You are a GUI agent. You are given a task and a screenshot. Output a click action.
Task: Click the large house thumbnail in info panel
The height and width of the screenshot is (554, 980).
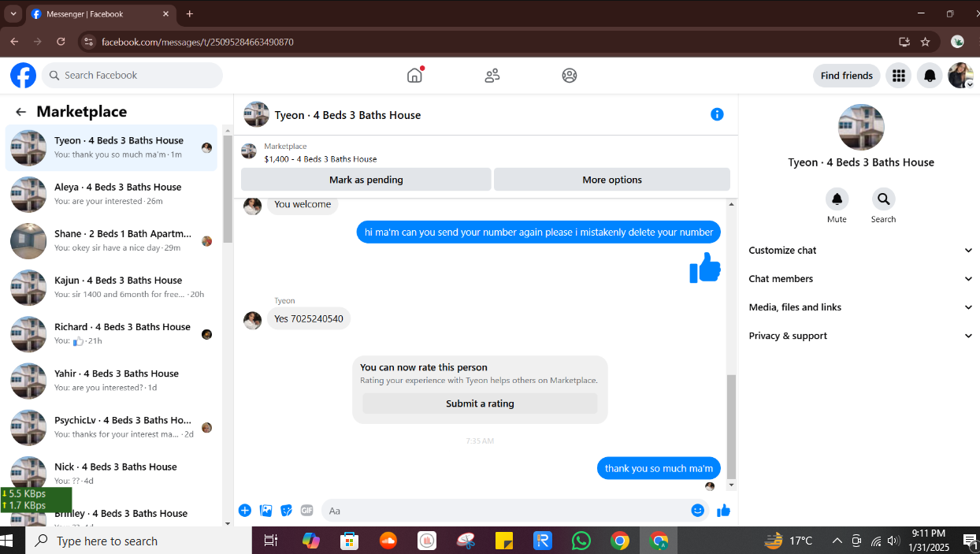pos(861,127)
